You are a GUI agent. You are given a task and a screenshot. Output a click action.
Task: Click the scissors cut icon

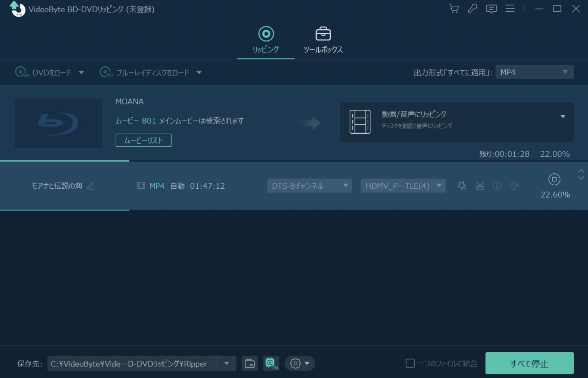point(480,186)
